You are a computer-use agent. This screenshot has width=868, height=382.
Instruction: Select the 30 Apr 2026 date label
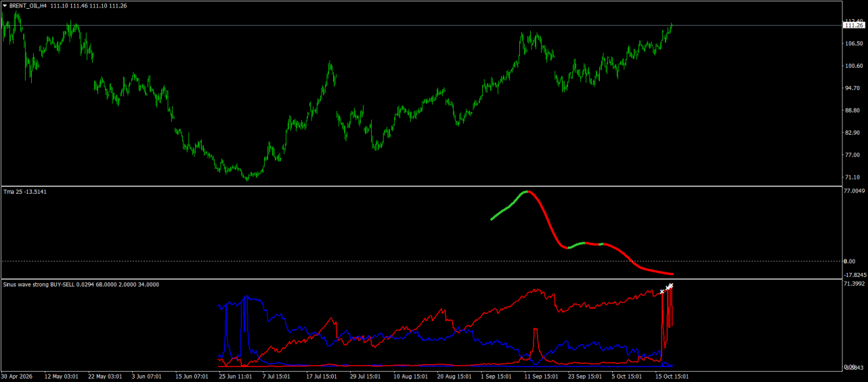17,375
